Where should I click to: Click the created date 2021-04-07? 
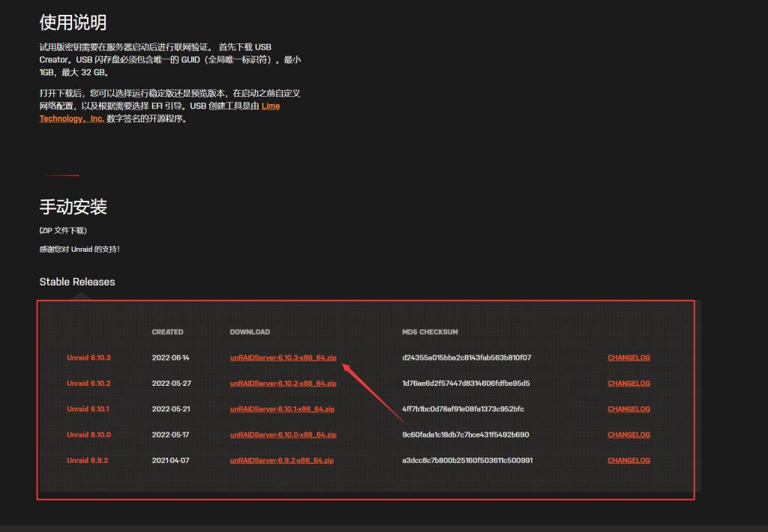point(170,461)
